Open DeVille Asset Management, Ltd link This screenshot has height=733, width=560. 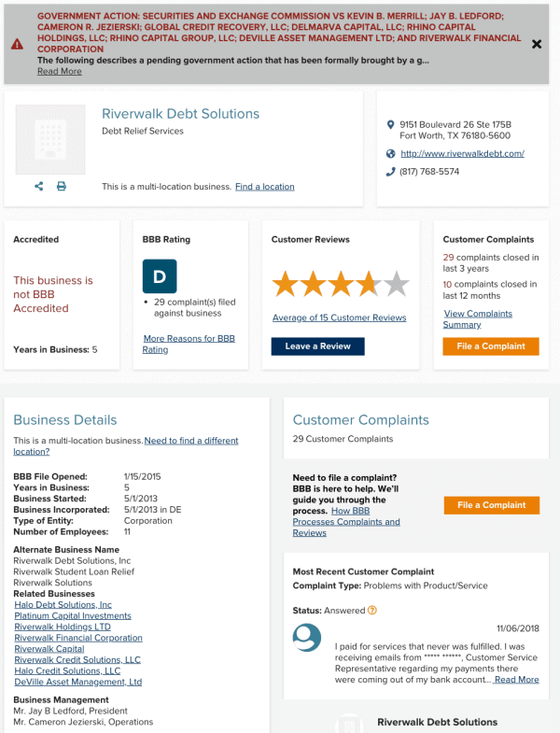point(78,682)
